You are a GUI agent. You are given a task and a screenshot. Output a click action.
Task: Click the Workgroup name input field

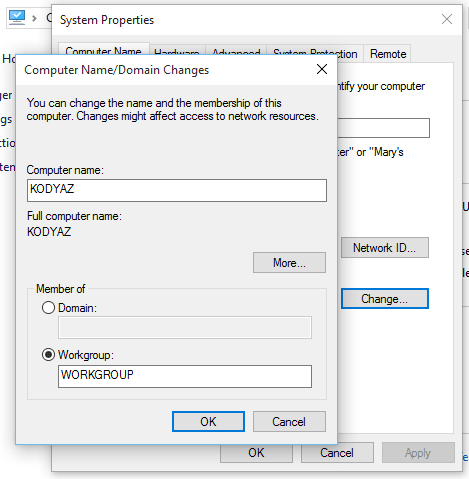185,376
